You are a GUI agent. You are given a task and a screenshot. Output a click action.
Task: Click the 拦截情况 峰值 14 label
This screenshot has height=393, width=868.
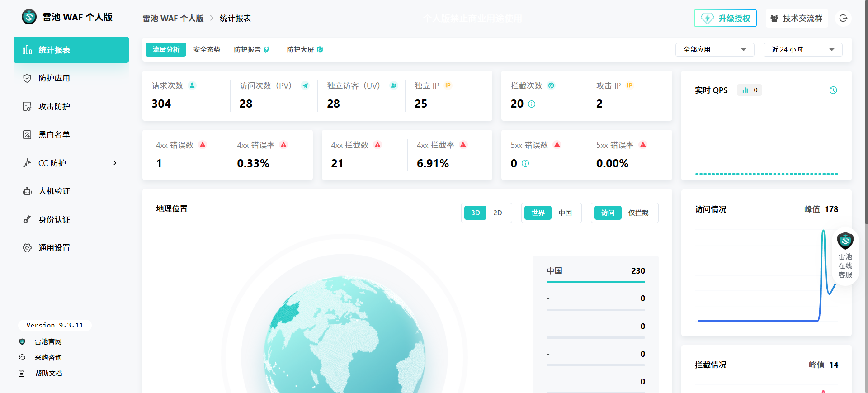point(823,365)
